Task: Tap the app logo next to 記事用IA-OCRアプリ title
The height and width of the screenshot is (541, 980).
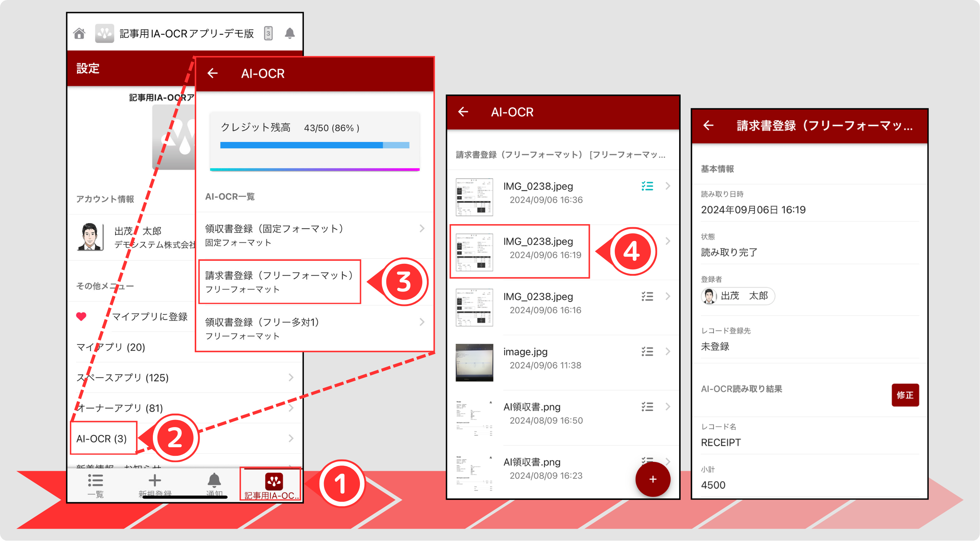Action: [x=104, y=34]
